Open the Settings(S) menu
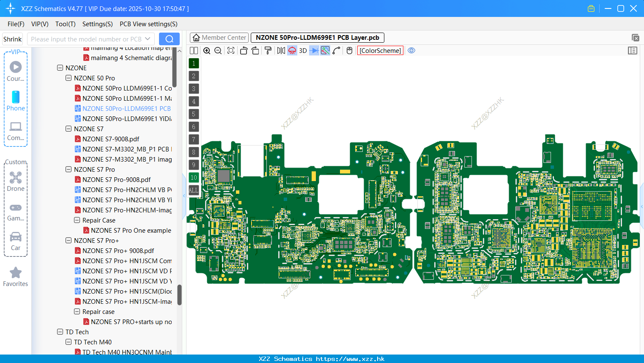Screen dimensions: 644x363 coord(98,24)
